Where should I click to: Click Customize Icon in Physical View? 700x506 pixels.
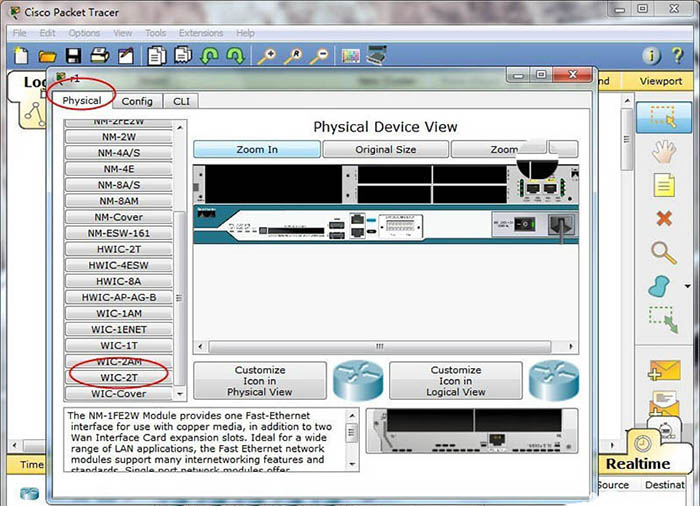coord(259,381)
